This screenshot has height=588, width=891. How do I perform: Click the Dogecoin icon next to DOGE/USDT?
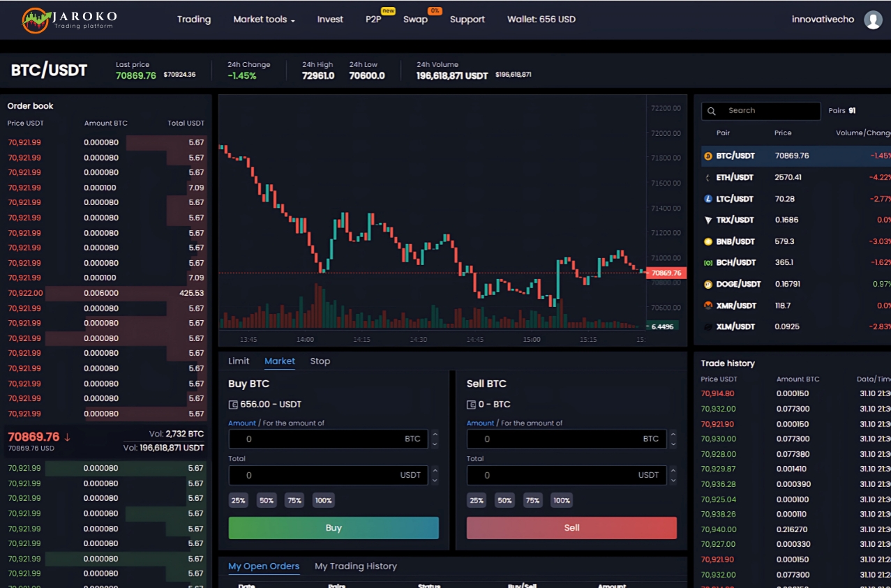tap(707, 285)
